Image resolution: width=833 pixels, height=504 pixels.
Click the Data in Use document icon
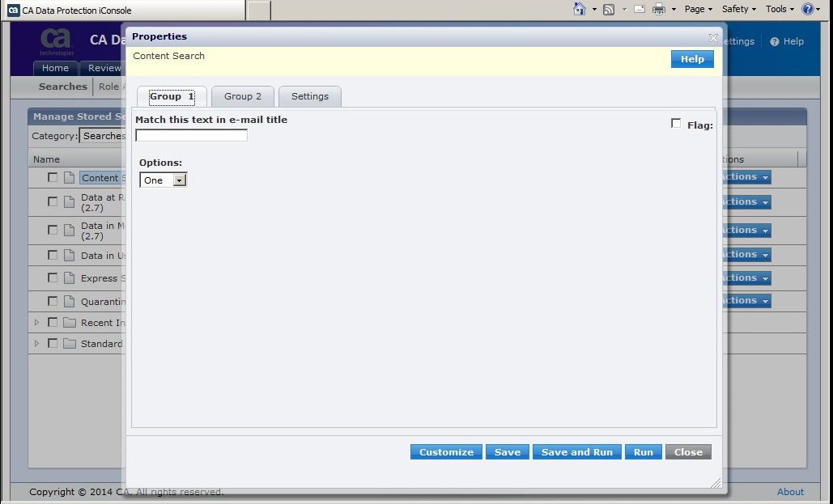pyautogui.click(x=69, y=255)
